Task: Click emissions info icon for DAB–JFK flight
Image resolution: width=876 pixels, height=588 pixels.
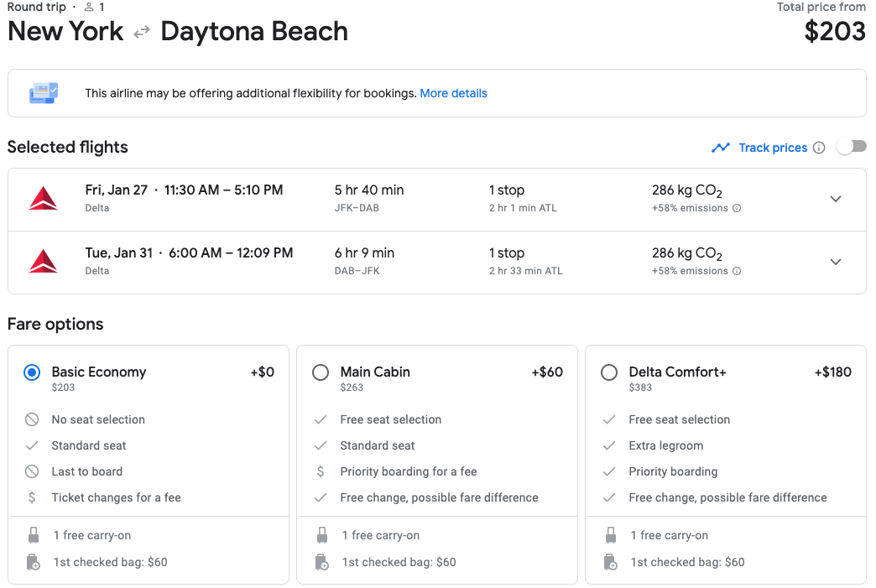Action: pyautogui.click(x=737, y=271)
